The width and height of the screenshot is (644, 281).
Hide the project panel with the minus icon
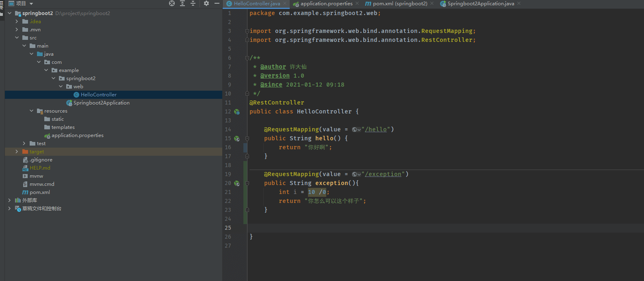coord(217,3)
